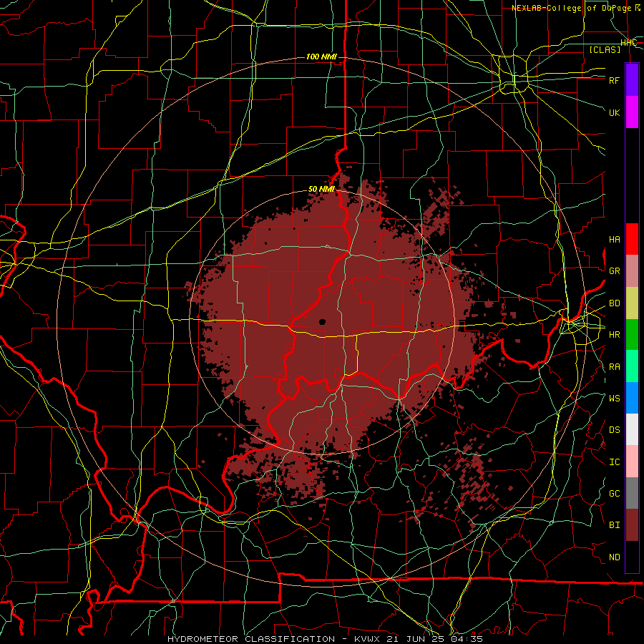
Task: Click the 'BD' legend label
Action: point(614,303)
